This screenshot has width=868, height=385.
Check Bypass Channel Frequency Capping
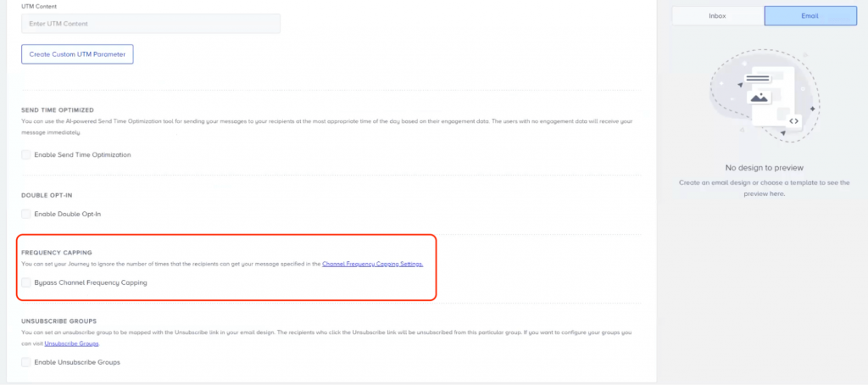coord(26,282)
